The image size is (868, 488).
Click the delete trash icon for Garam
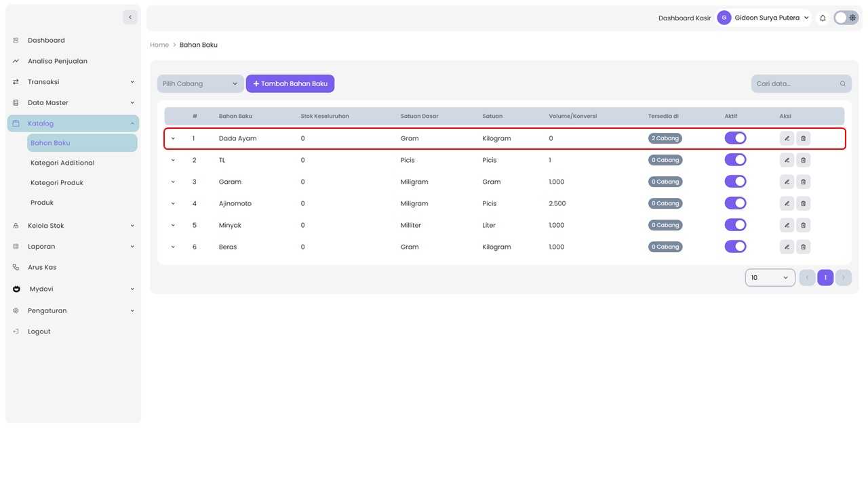[803, 182]
